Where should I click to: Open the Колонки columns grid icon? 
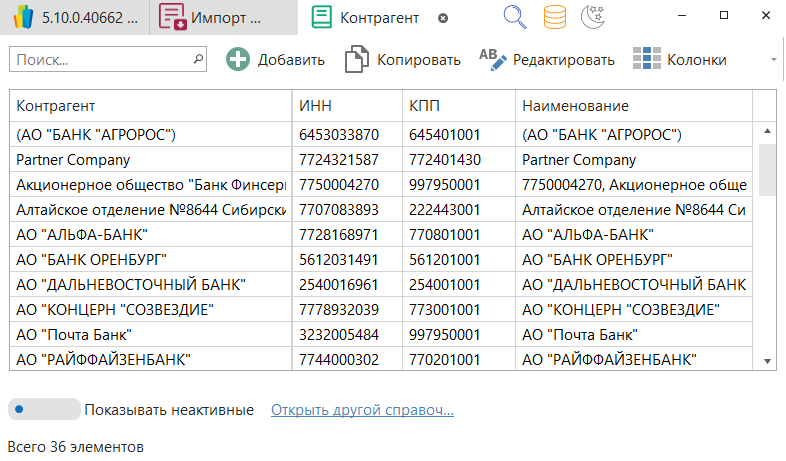click(647, 59)
